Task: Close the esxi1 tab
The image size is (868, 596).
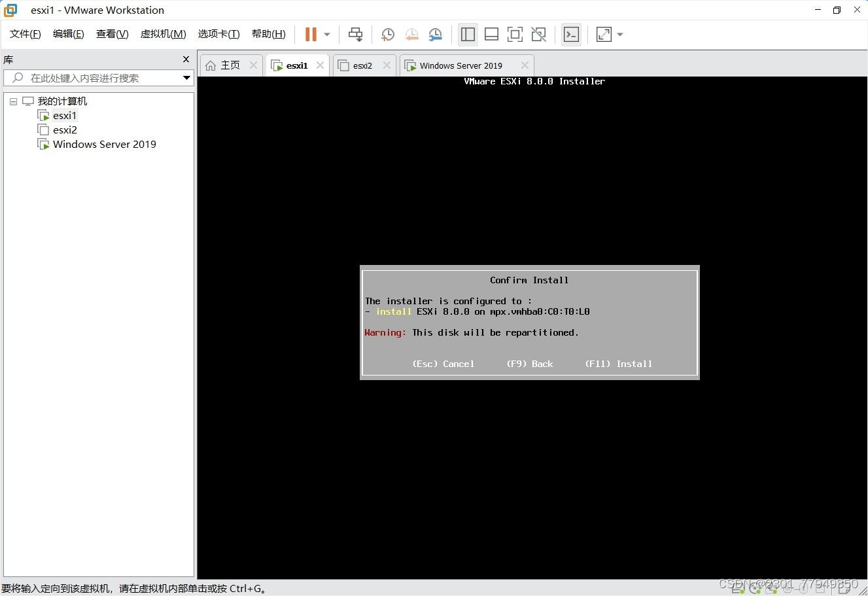Action: (320, 65)
